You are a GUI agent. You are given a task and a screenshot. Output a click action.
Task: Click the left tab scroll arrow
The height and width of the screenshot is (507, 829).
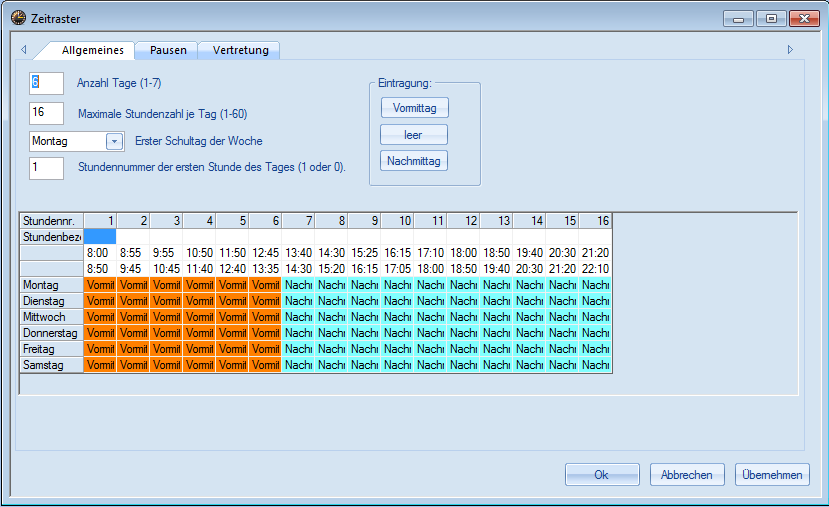tap(23, 49)
